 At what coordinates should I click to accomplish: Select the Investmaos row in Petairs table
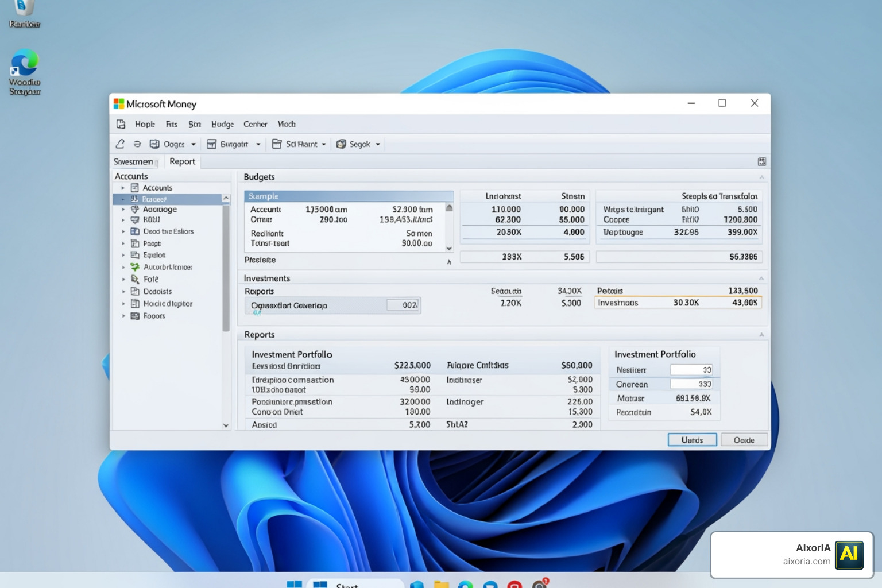[679, 303]
